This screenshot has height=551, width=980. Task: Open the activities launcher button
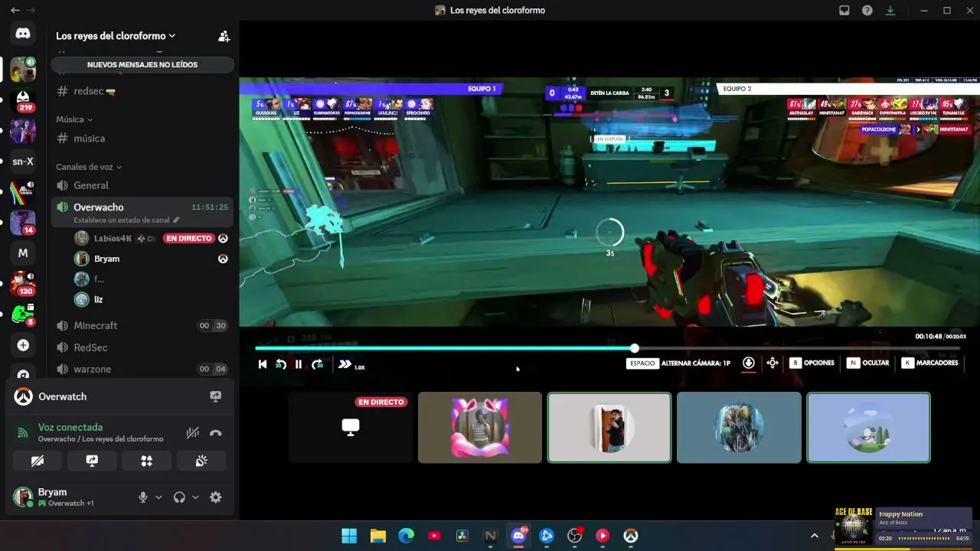click(146, 461)
